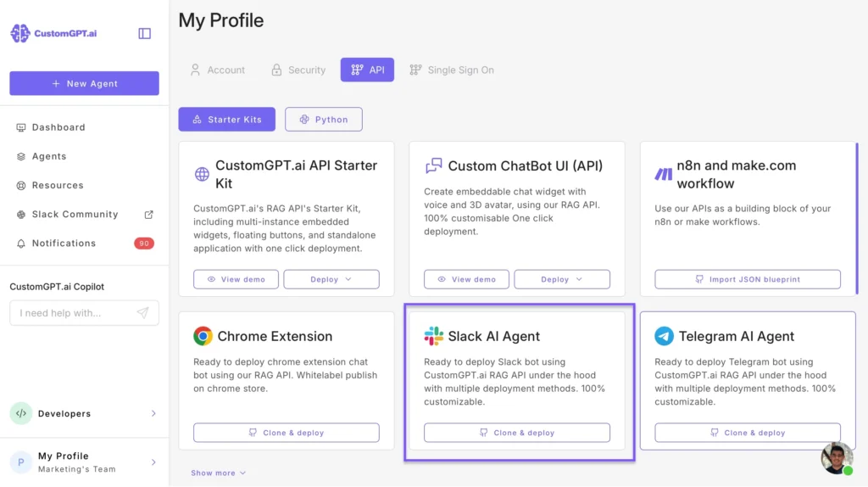Open the chat avatar in the corner
Image resolution: width=868 pixels, height=487 pixels.
837,458
